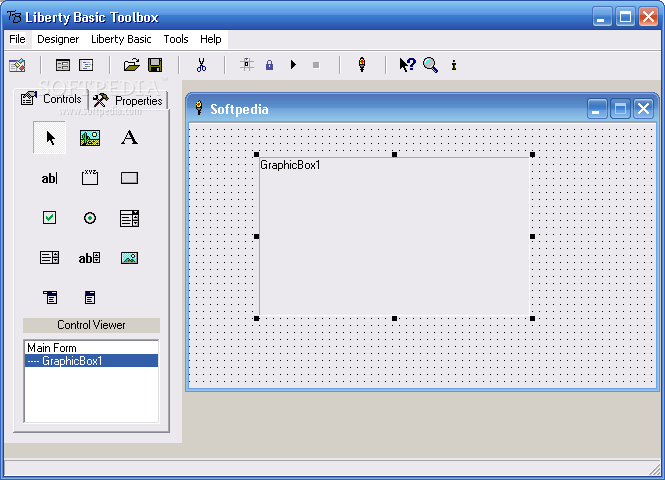Click the GraphicBox1 control on the form
Screen dimensions: 665x480
394,237
